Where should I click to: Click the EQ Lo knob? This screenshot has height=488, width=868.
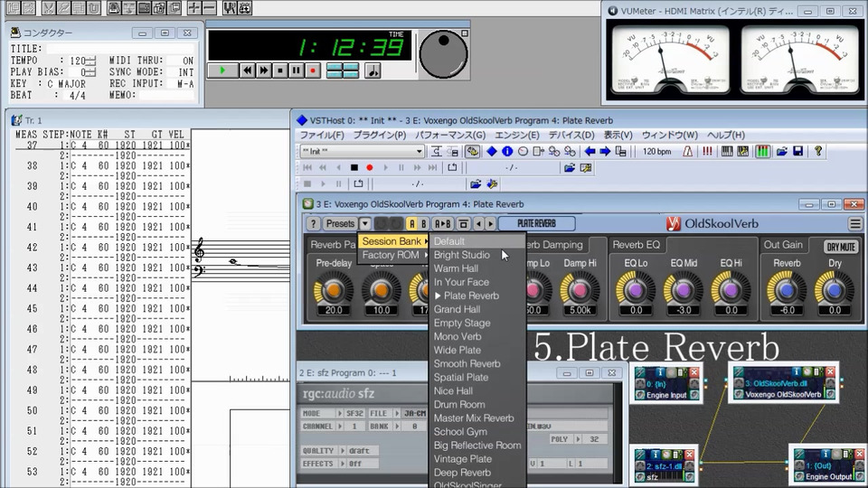[636, 289]
